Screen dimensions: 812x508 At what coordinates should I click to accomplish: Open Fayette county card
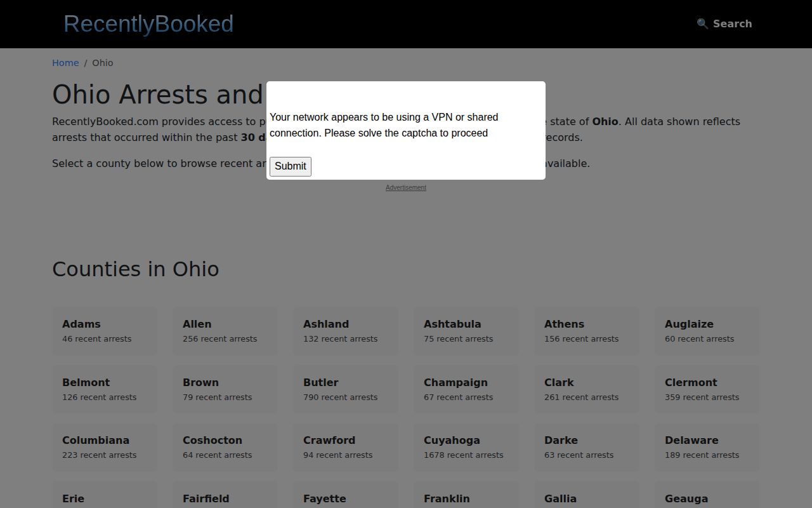tap(346, 495)
